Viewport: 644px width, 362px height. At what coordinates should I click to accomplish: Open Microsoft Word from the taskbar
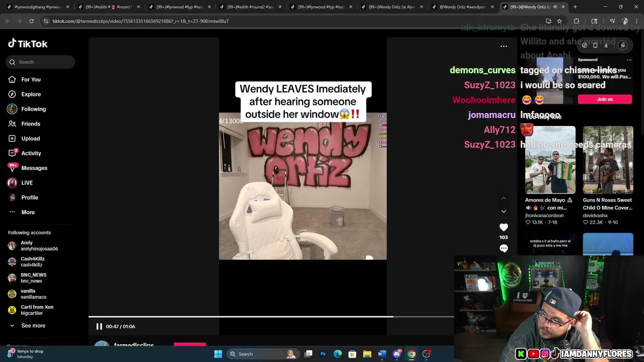(x=382, y=354)
